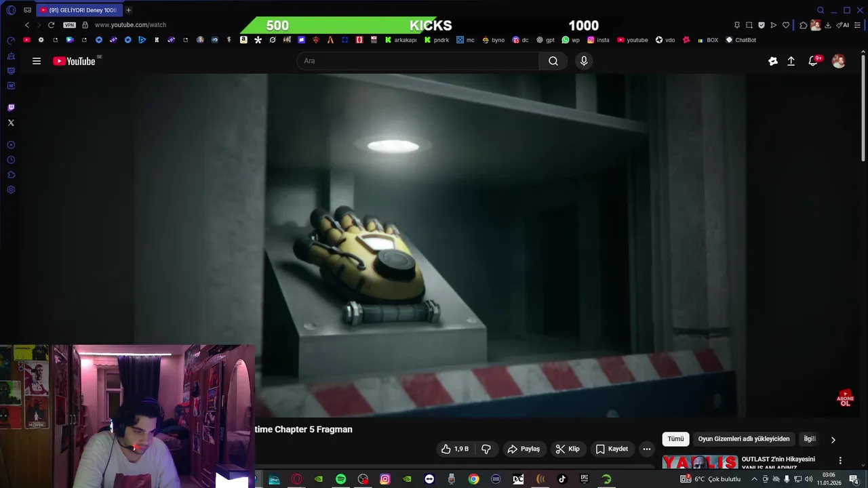Click the red ABONE OL subscribe watermark
The height and width of the screenshot is (488, 868).
(x=845, y=398)
